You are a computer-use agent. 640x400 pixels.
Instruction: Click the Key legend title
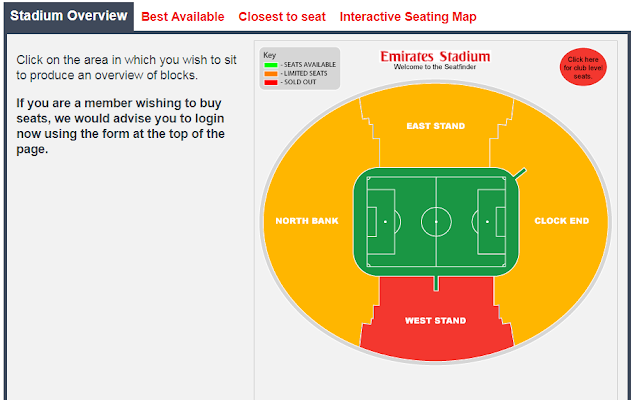coord(268,55)
